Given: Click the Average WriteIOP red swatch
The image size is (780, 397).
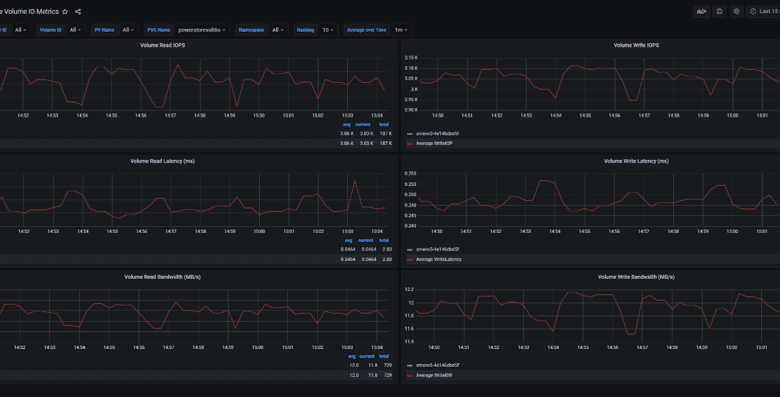Looking at the screenshot, I should (410, 143).
